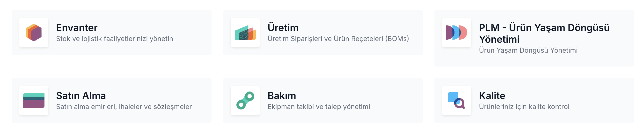Select the PLM overlapping semicircles icon
Viewport: 644px width, 134px height.
point(456,33)
